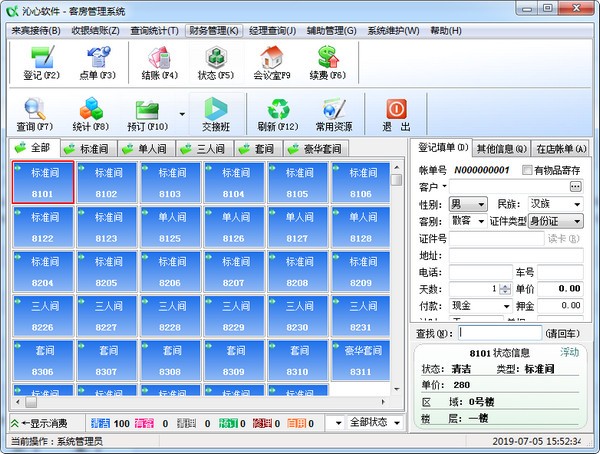Select the 点单 (F3) order icon

click(98, 62)
